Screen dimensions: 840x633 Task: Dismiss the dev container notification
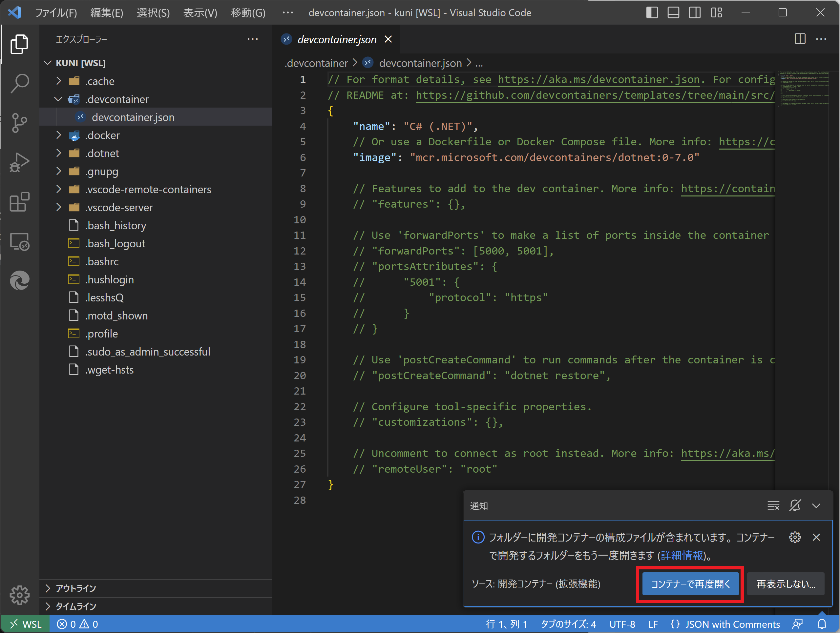[x=816, y=537]
